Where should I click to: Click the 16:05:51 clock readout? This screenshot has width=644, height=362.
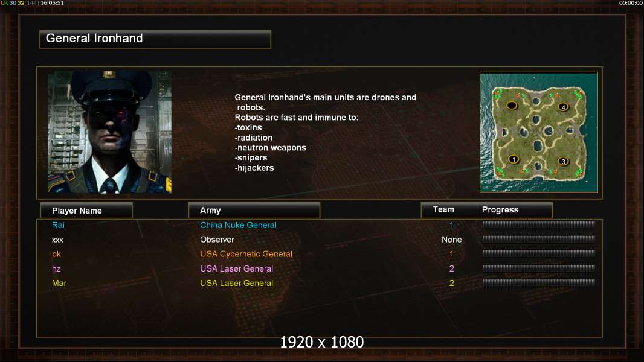tap(52, 3)
